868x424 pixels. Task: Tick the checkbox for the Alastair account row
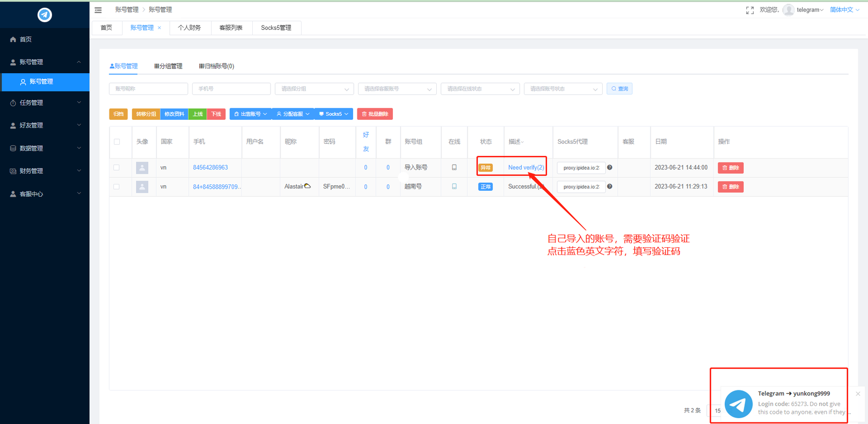pos(117,187)
